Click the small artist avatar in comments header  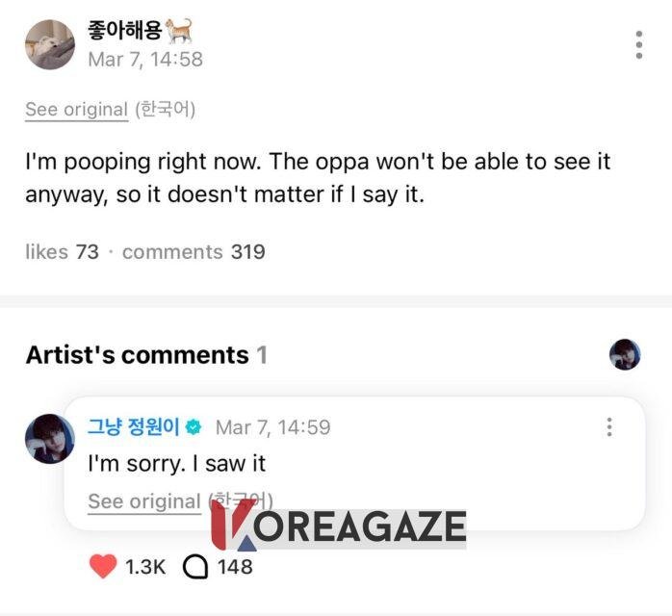625,354
